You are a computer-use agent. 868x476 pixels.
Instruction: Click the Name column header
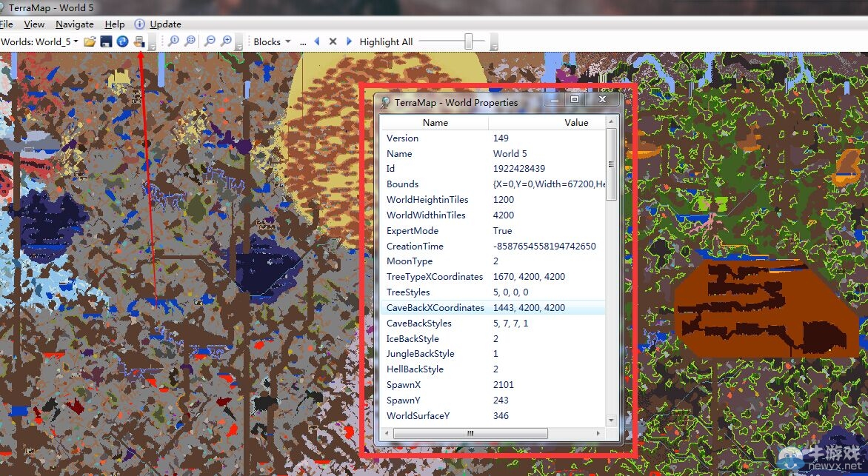click(x=435, y=122)
